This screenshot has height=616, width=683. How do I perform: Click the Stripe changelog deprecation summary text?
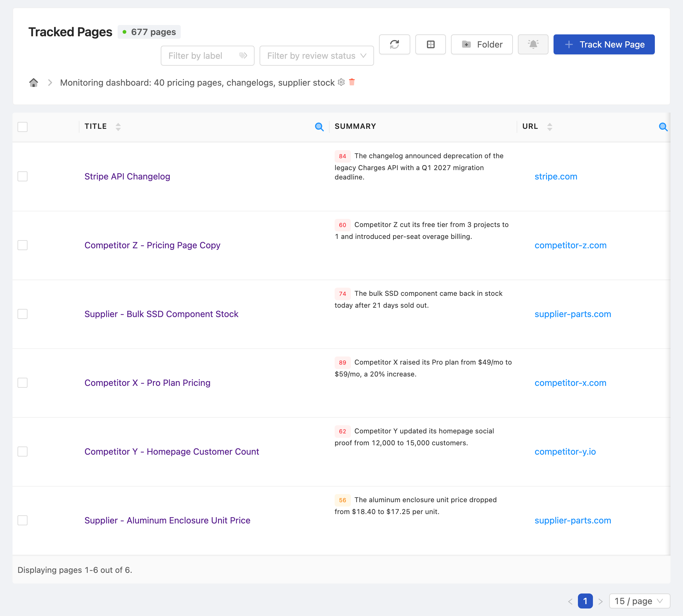[420, 166]
